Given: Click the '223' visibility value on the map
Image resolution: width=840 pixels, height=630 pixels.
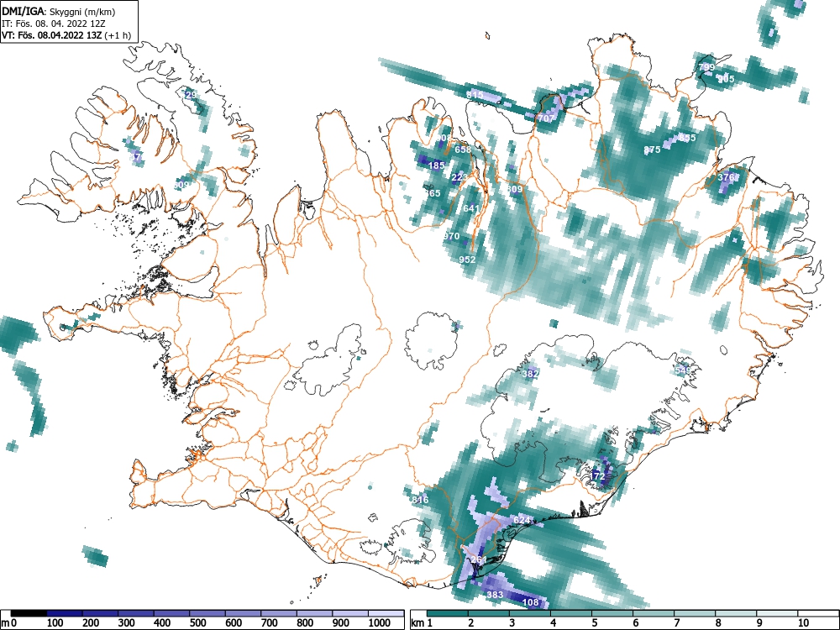Looking at the screenshot, I should click(459, 177).
